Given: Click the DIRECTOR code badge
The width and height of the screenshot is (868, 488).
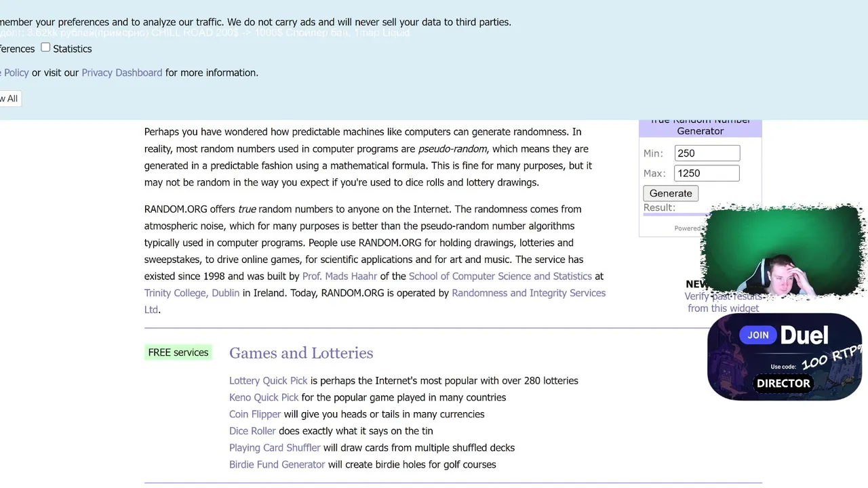Looking at the screenshot, I should tap(783, 383).
